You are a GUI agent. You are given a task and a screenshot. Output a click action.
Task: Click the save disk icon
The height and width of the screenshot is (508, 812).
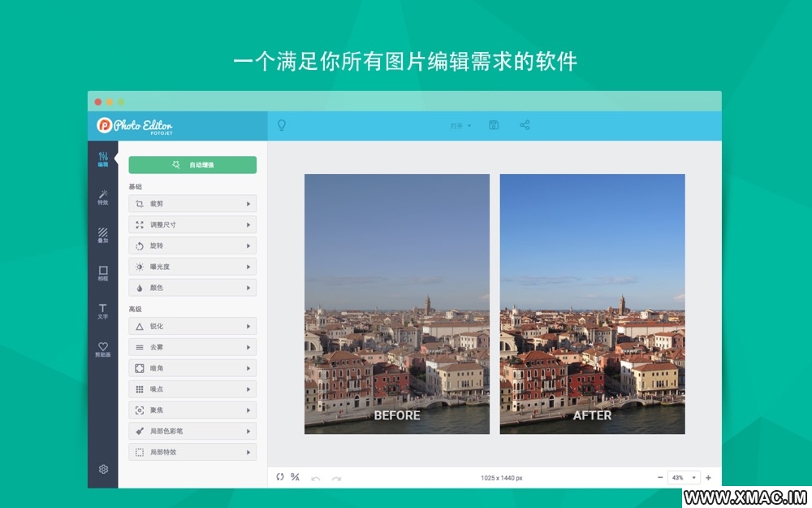coord(494,125)
